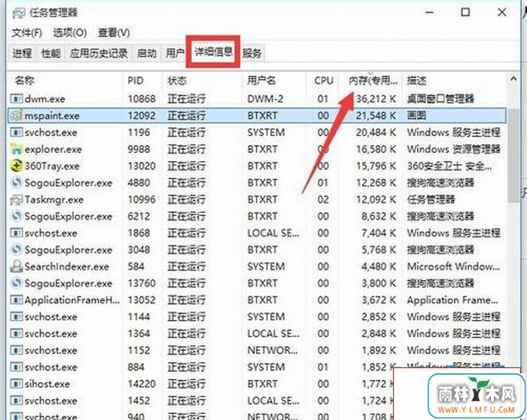Select the Taskmgr.exe process name
Image resolution: width=527 pixels, height=420 pixels.
(x=53, y=199)
